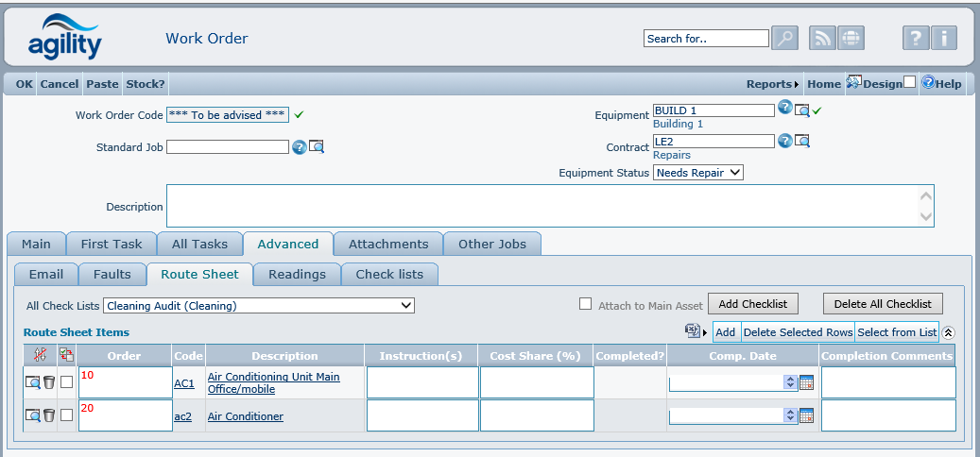980x457 pixels.
Task: Open the RSS feed icon
Action: pos(823,38)
